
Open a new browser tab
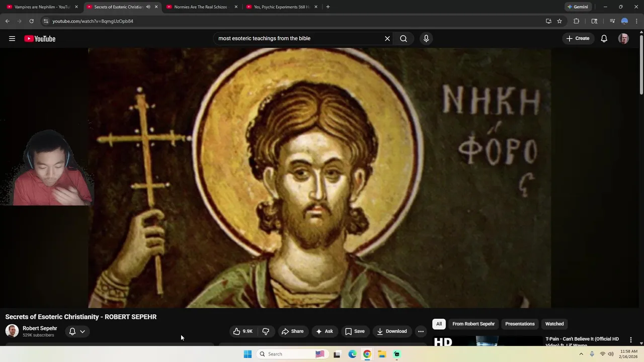click(x=328, y=7)
